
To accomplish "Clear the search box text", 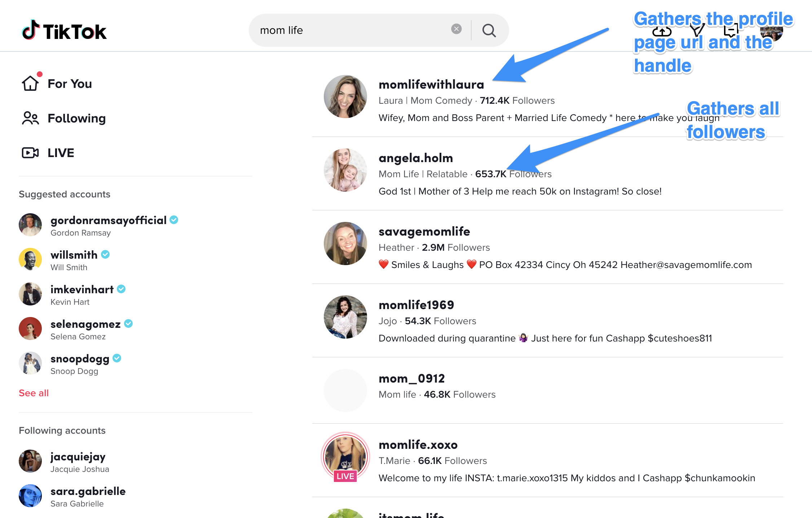I will click(456, 29).
